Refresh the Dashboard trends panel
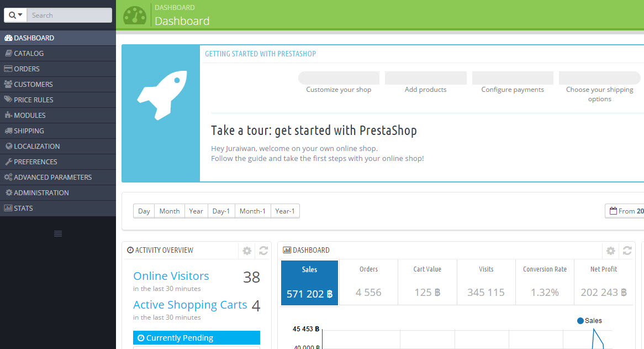Image resolution: width=644 pixels, height=349 pixels. click(627, 251)
